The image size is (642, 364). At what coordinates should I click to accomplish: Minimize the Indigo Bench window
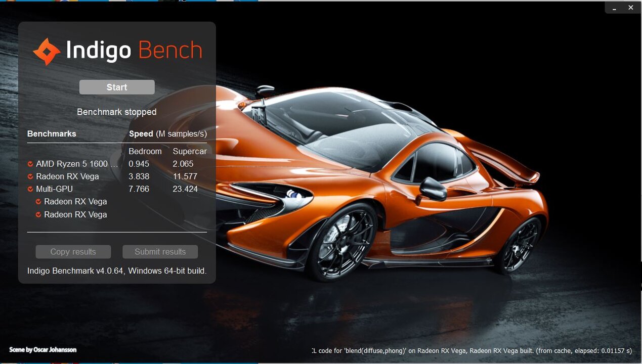[614, 8]
